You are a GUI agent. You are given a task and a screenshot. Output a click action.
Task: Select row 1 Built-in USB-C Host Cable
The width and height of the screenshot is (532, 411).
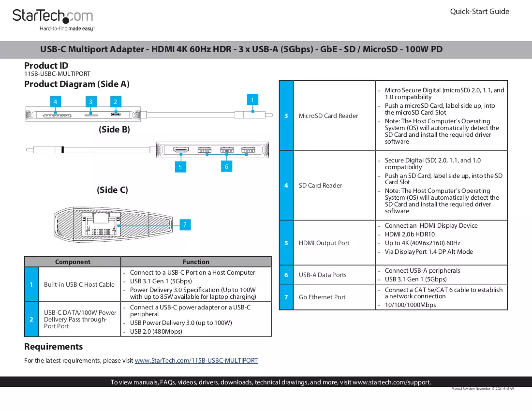tap(148, 284)
